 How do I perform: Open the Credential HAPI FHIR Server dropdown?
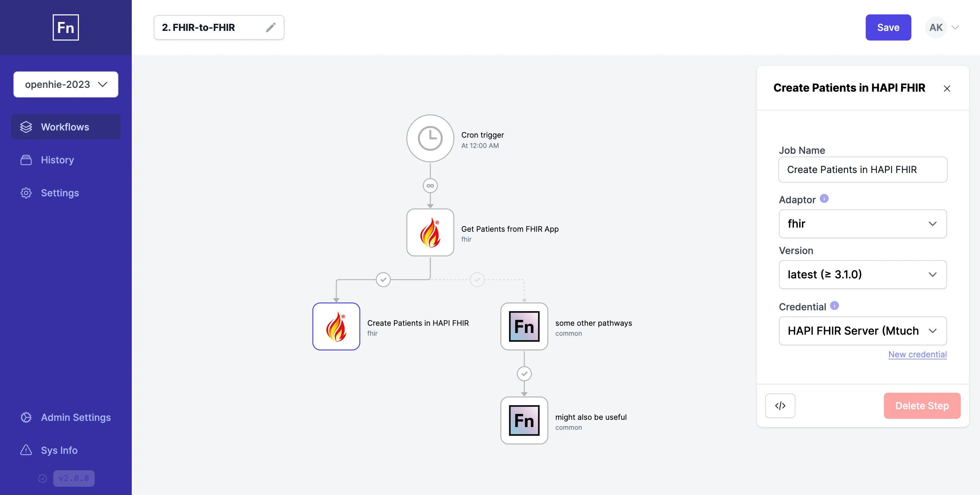[x=862, y=331]
